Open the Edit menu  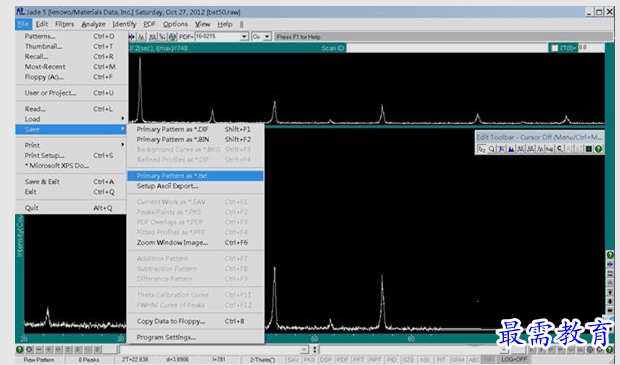click(x=42, y=24)
